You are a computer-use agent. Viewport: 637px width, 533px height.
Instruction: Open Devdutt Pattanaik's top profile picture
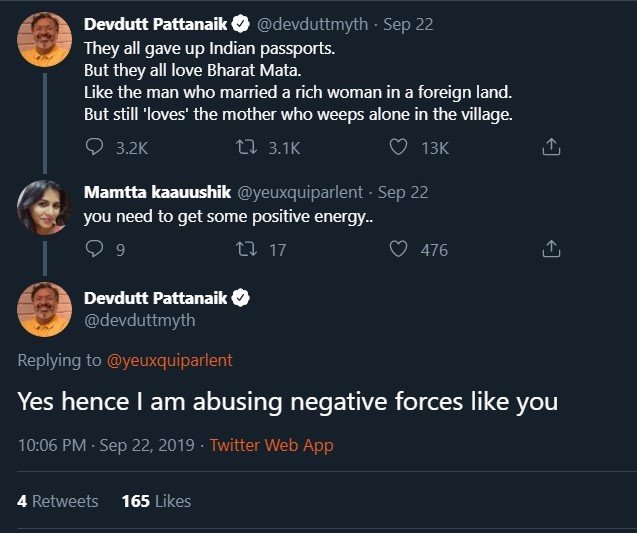[44, 39]
